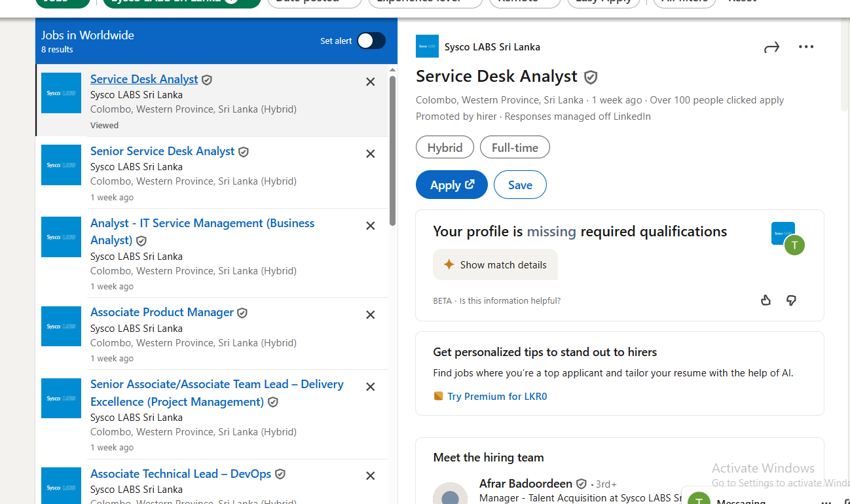Click the job list vertical scrollbar
This screenshot has width=850, height=504.
(x=393, y=151)
